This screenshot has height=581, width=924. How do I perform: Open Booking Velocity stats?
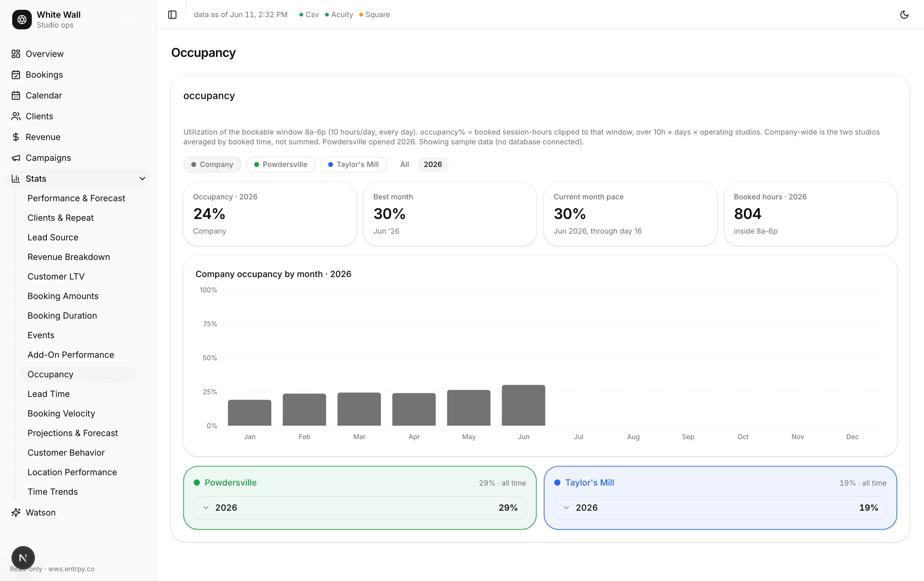[x=61, y=413]
